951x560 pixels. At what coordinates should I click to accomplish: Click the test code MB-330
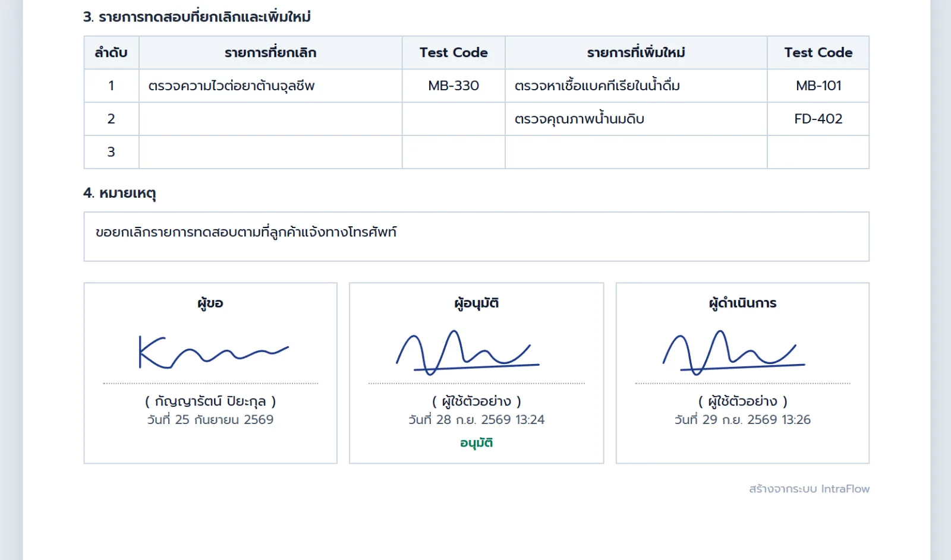(x=454, y=86)
